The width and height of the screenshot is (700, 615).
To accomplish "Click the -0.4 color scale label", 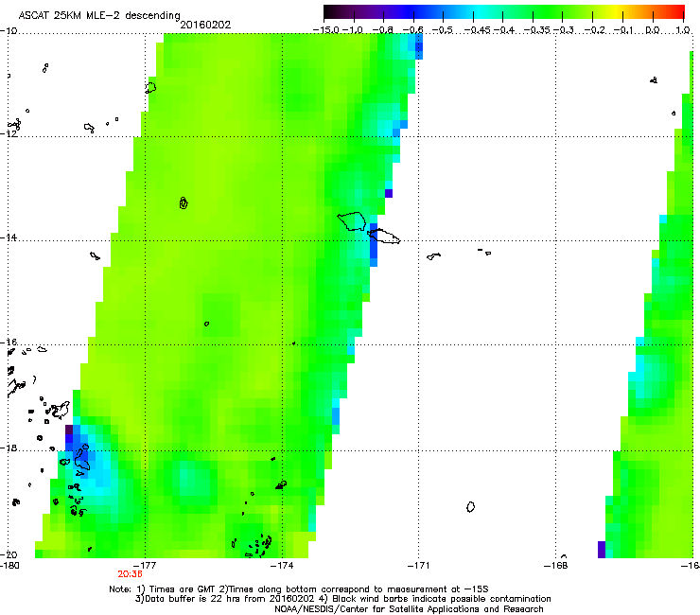I will pyautogui.click(x=503, y=30).
